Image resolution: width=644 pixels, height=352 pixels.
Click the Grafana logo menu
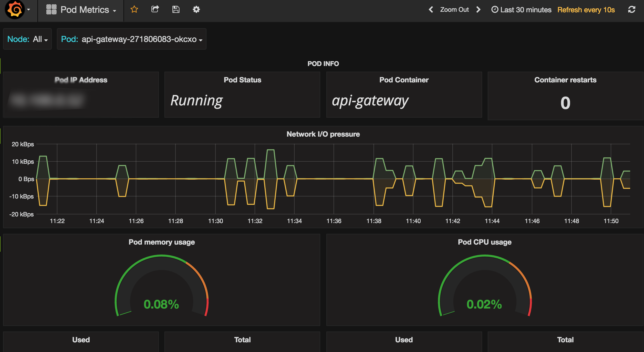15,10
